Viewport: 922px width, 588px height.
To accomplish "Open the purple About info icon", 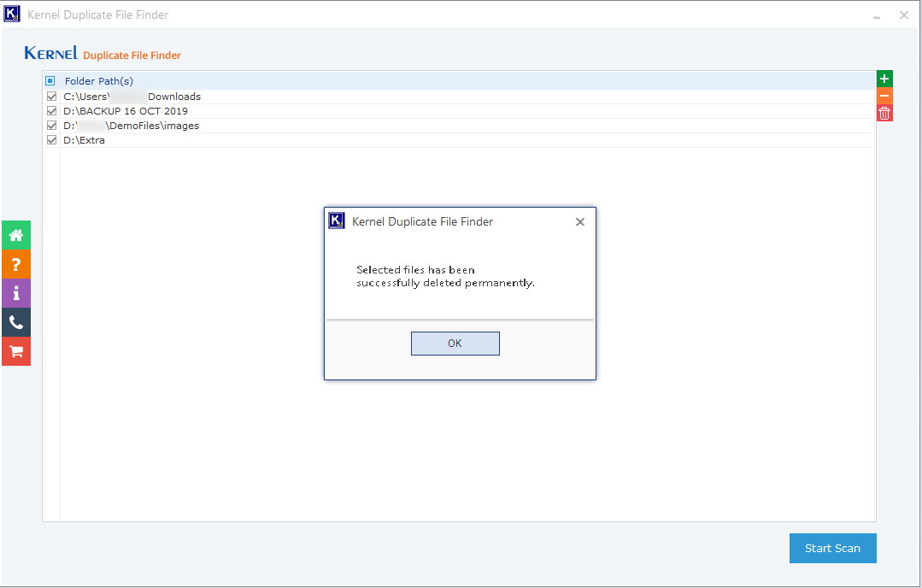I will tap(16, 293).
